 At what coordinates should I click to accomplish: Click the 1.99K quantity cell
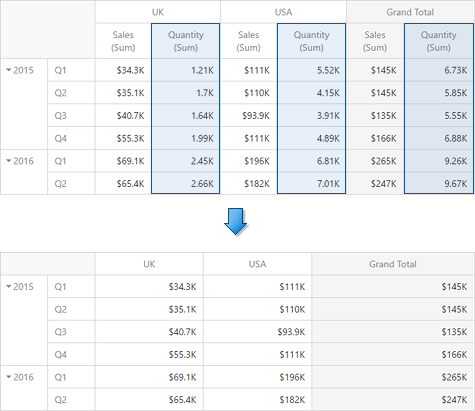pos(185,138)
